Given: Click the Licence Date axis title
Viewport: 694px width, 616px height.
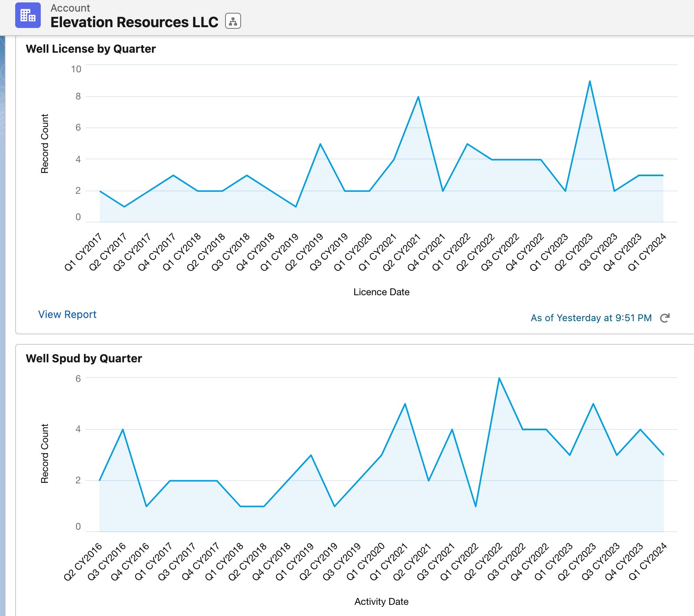Looking at the screenshot, I should point(381,292).
